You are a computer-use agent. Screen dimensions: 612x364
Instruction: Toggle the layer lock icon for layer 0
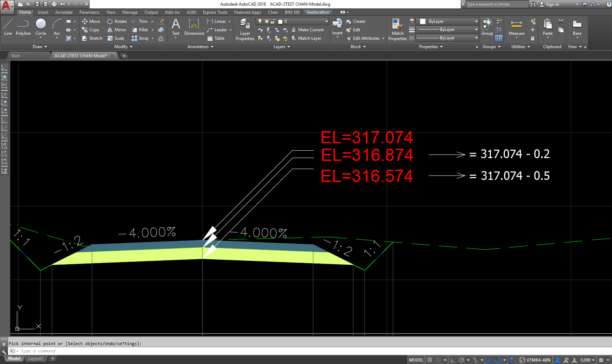[273, 21]
